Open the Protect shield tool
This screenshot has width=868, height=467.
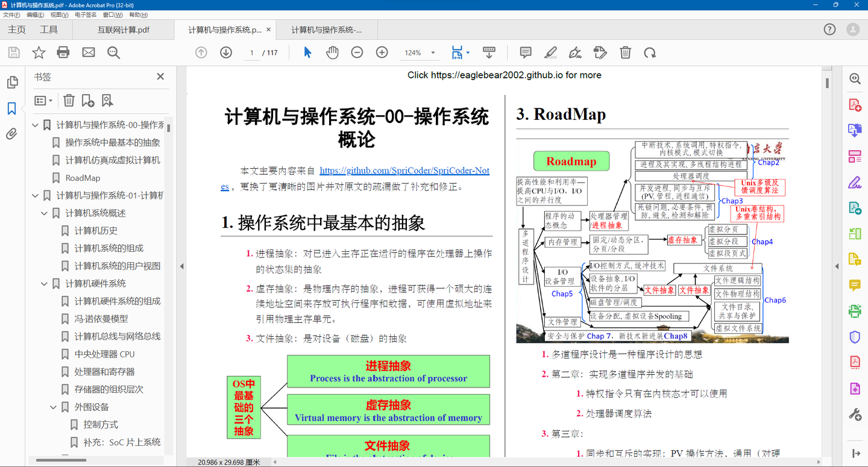855,337
